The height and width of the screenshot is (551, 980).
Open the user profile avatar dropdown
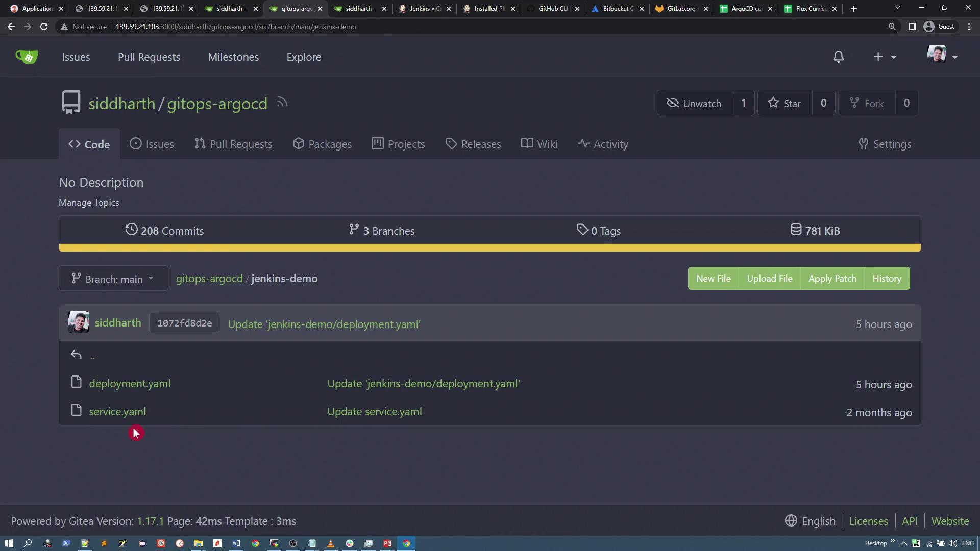942,55
